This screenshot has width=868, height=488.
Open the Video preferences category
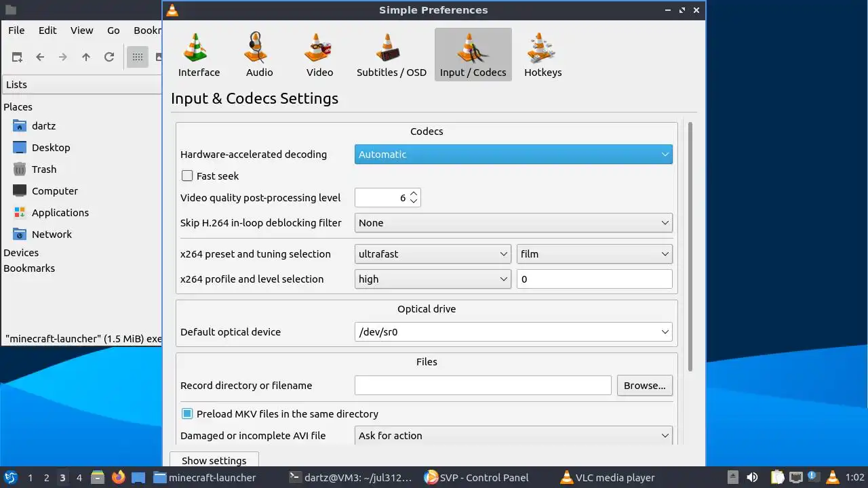[319, 55]
